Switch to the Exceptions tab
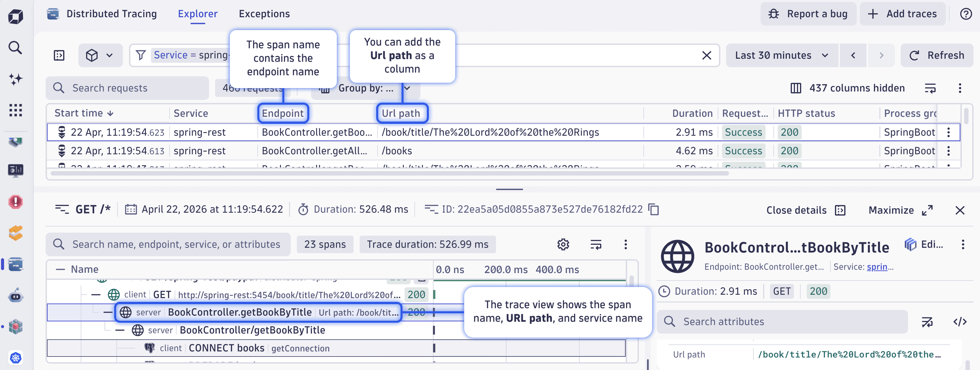Viewport: 980px width, 370px height. click(x=264, y=14)
